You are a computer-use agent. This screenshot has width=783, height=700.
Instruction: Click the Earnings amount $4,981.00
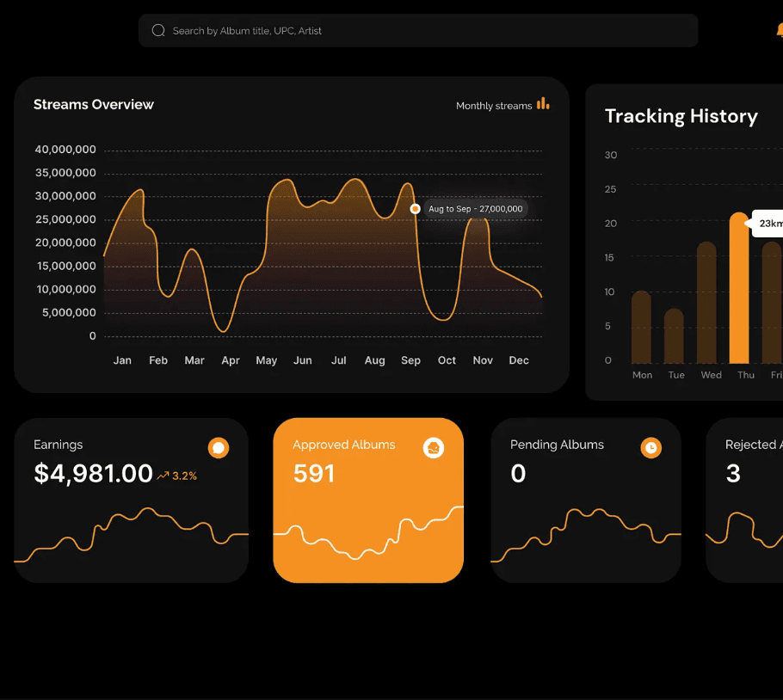coord(93,474)
